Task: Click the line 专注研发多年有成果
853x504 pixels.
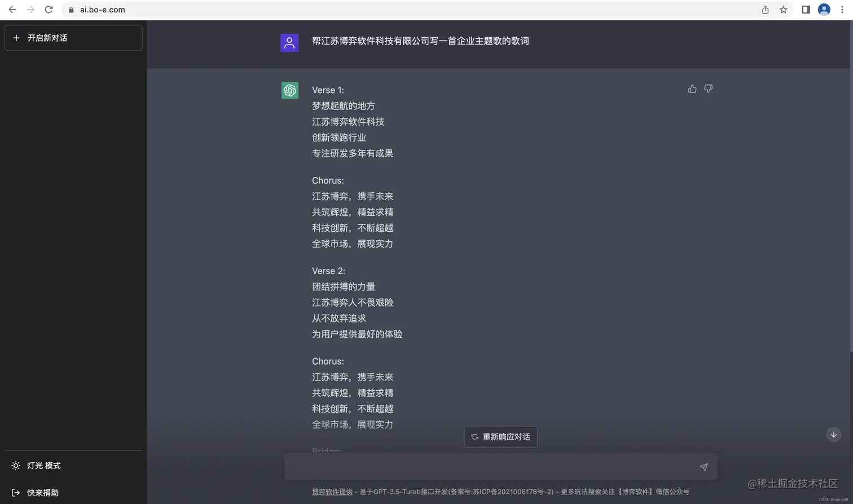Action: pos(353,153)
